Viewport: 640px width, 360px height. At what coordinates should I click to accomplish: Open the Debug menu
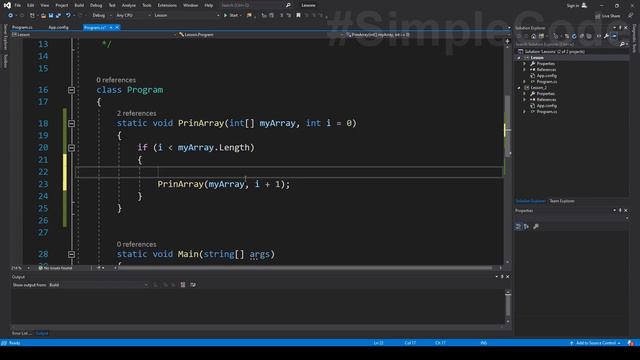click(x=96, y=5)
